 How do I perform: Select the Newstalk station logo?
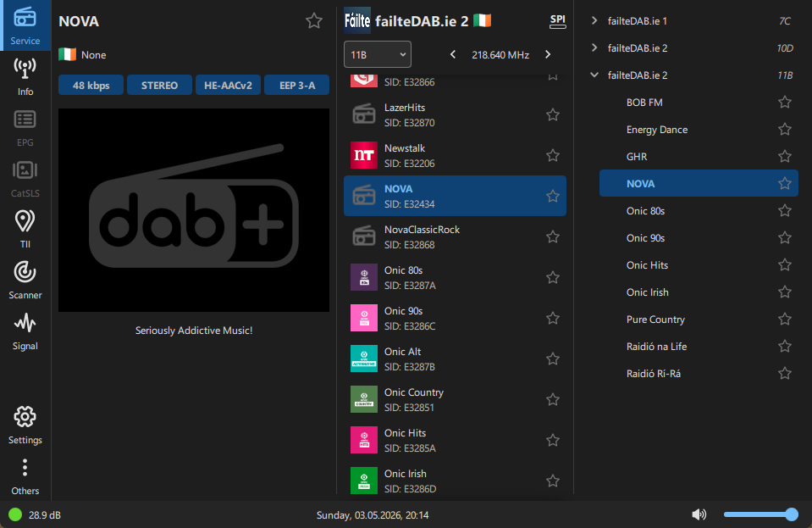pyautogui.click(x=363, y=155)
